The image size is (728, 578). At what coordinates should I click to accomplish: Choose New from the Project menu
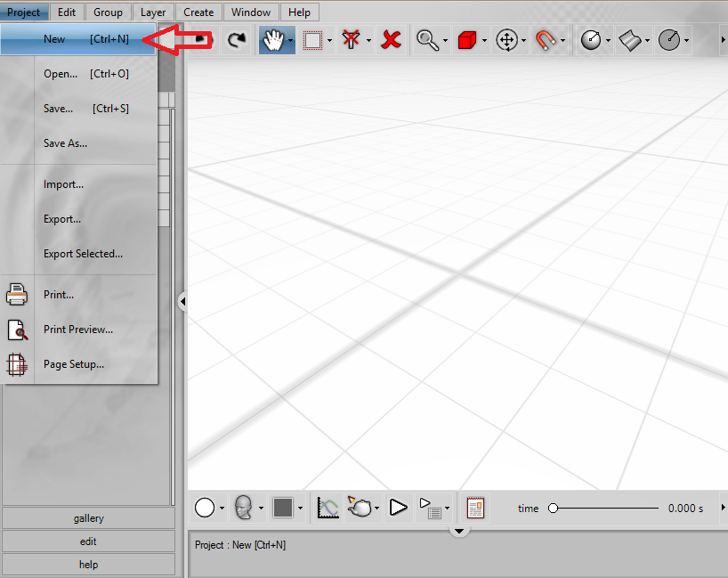click(78, 39)
